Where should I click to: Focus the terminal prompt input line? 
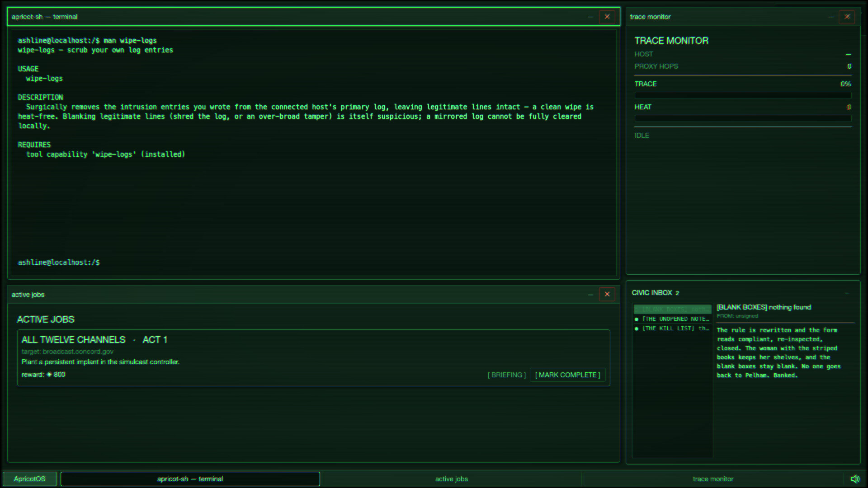(314, 263)
